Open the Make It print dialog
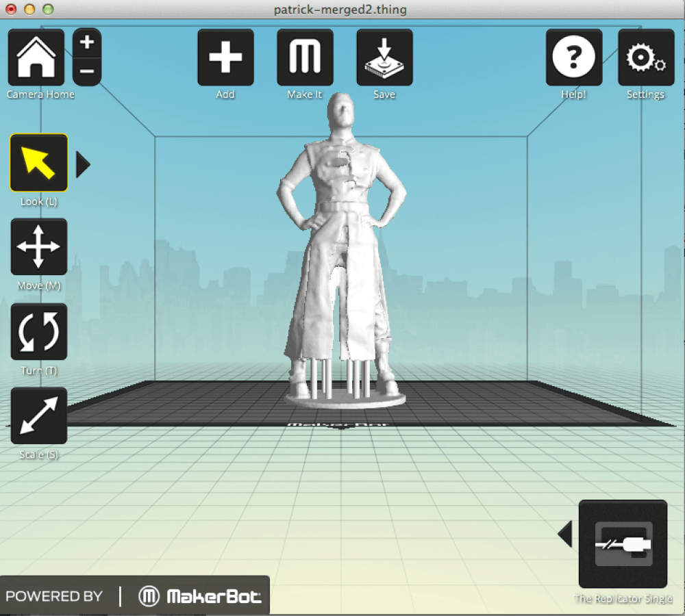This screenshot has height=616, width=685. pyautogui.click(x=305, y=57)
